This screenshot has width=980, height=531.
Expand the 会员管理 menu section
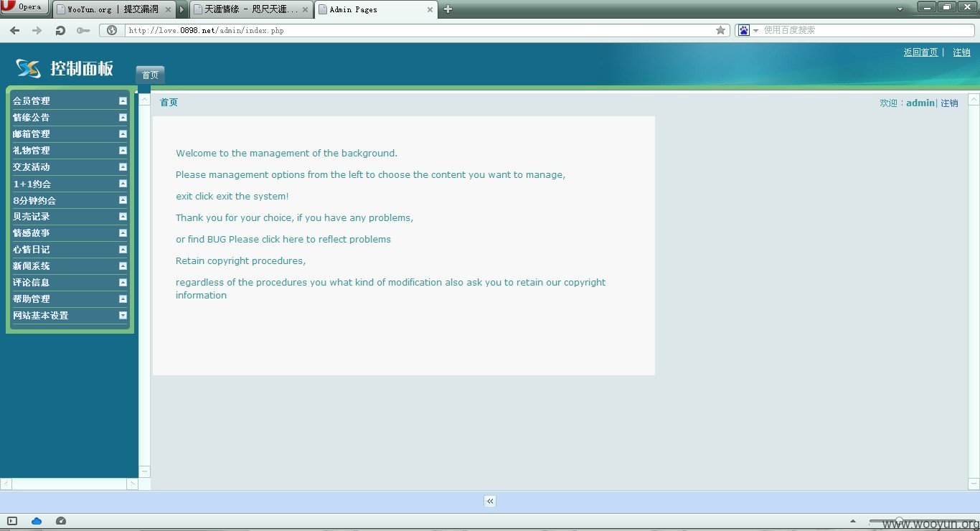click(123, 101)
